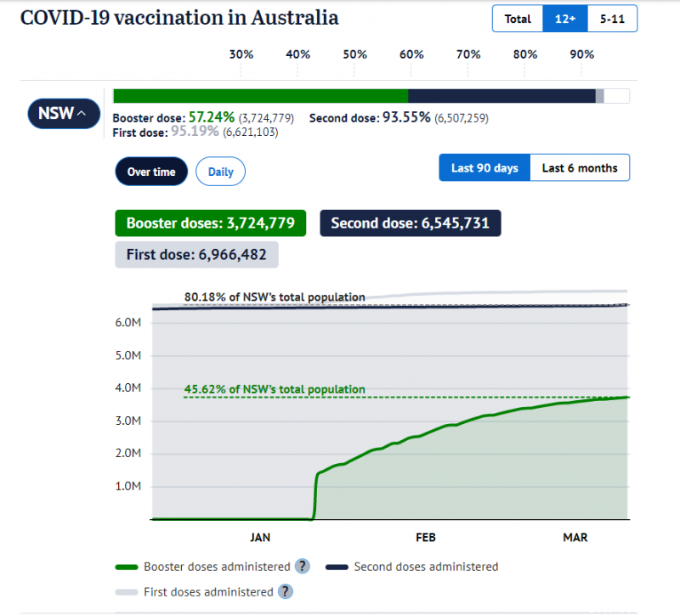This screenshot has height=616, width=680.
Task: Click the 45.62% of NSW's total population label
Action: [275, 389]
